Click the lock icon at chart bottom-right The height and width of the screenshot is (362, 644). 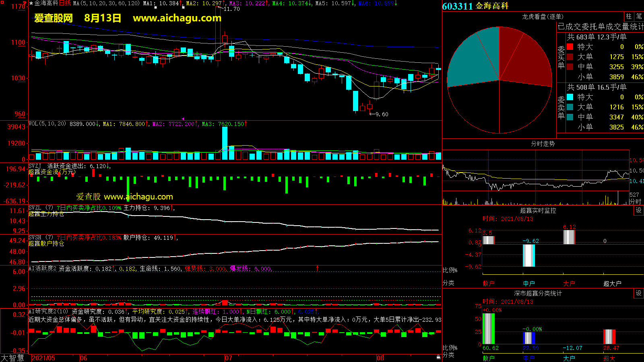click(x=438, y=357)
